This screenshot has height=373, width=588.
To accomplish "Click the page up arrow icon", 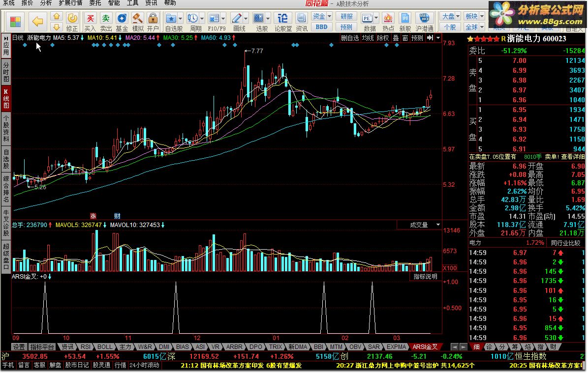I will [56, 16].
